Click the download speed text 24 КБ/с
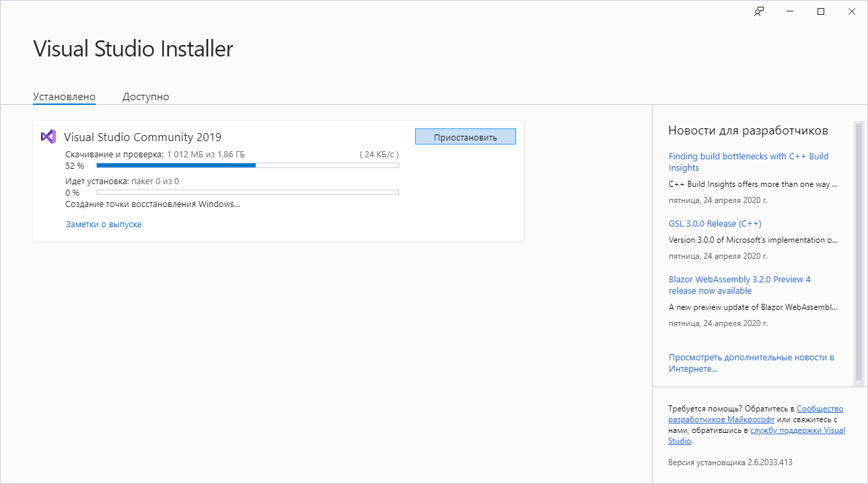Screen dimensions: 868x484 (x=379, y=155)
